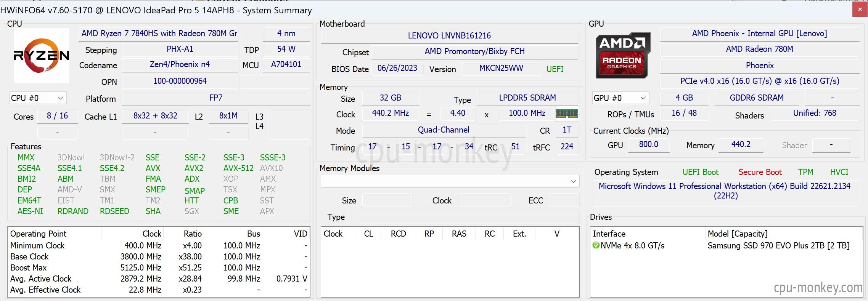868x301 pixels.
Task: Click the PHX-A1 stepping value
Action: pyautogui.click(x=180, y=49)
